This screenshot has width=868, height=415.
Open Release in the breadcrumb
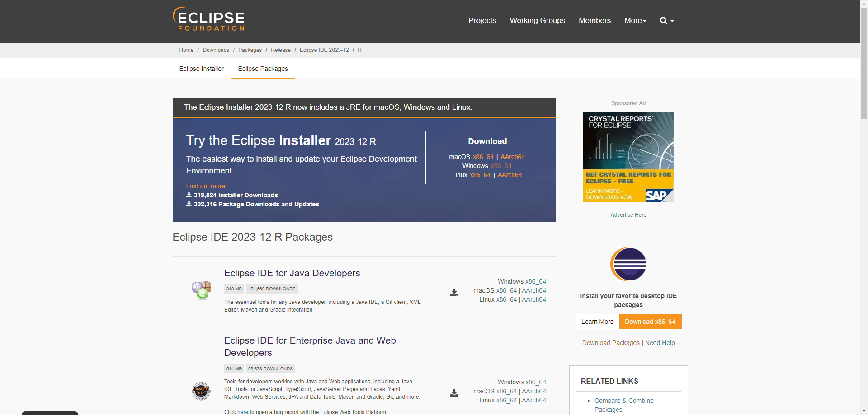coord(281,50)
